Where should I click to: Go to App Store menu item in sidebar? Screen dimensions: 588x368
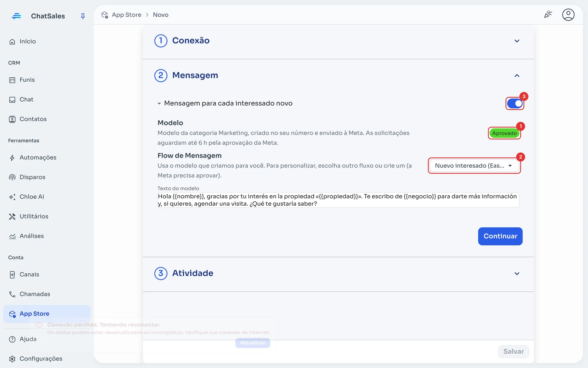point(47,314)
